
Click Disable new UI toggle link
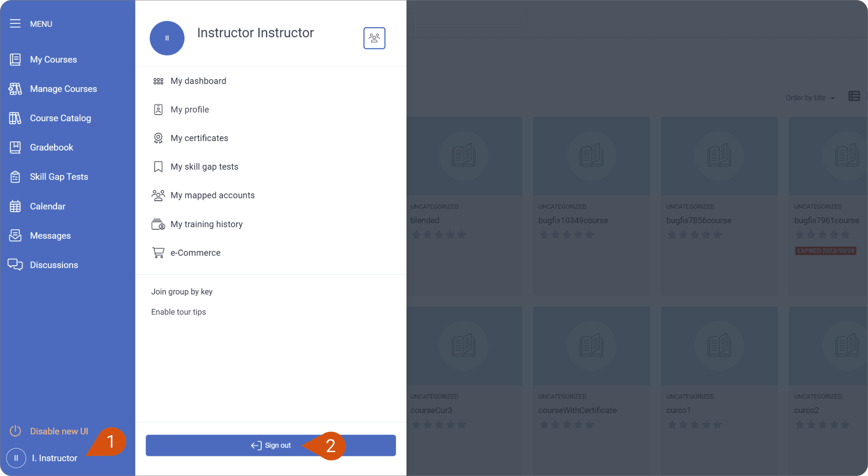[59, 431]
